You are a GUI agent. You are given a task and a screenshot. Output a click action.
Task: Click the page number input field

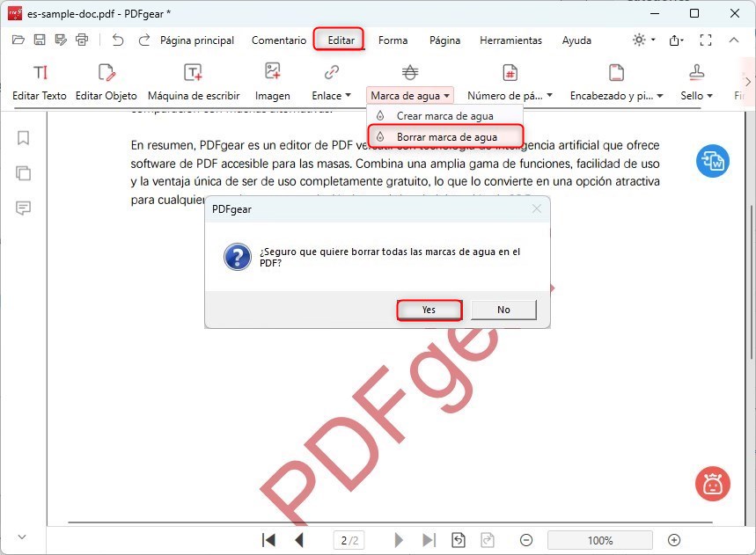pyautogui.click(x=349, y=541)
